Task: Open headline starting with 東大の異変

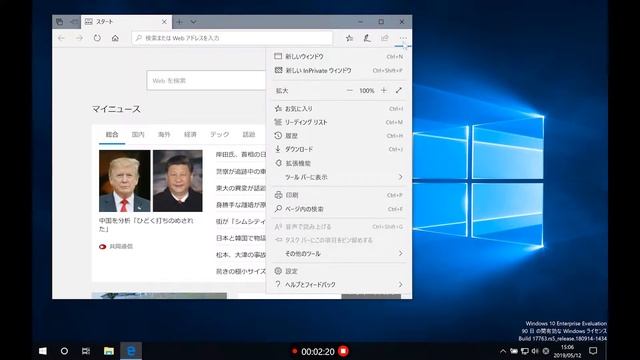Action: (241, 188)
